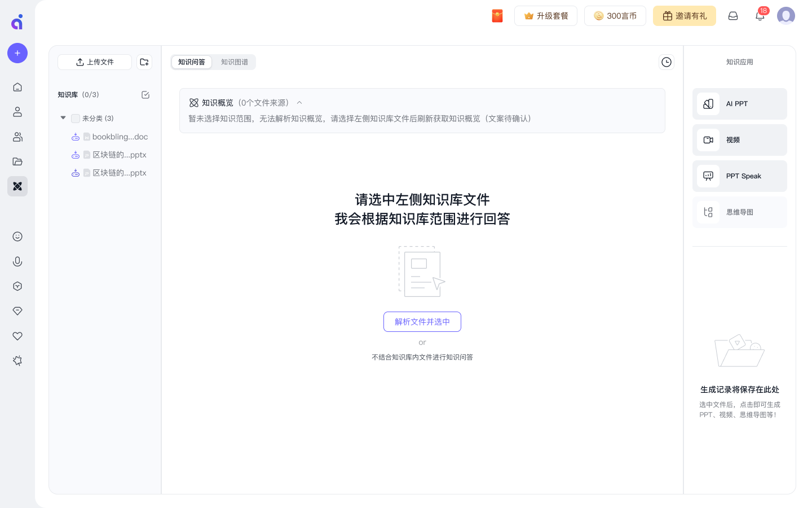
Task: Select the knowledge base icon in the sidebar
Action: (x=17, y=186)
